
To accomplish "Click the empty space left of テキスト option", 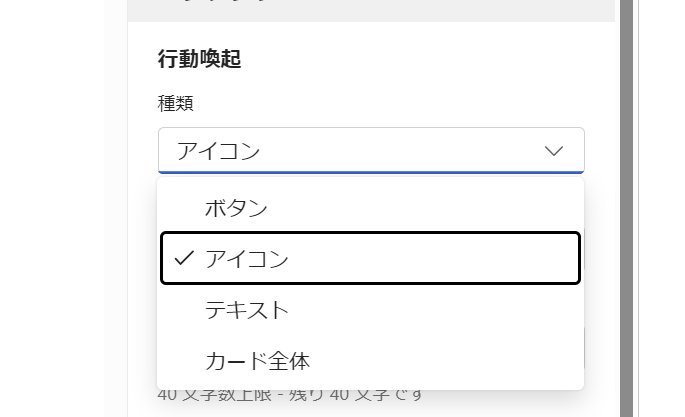I will coord(180,310).
